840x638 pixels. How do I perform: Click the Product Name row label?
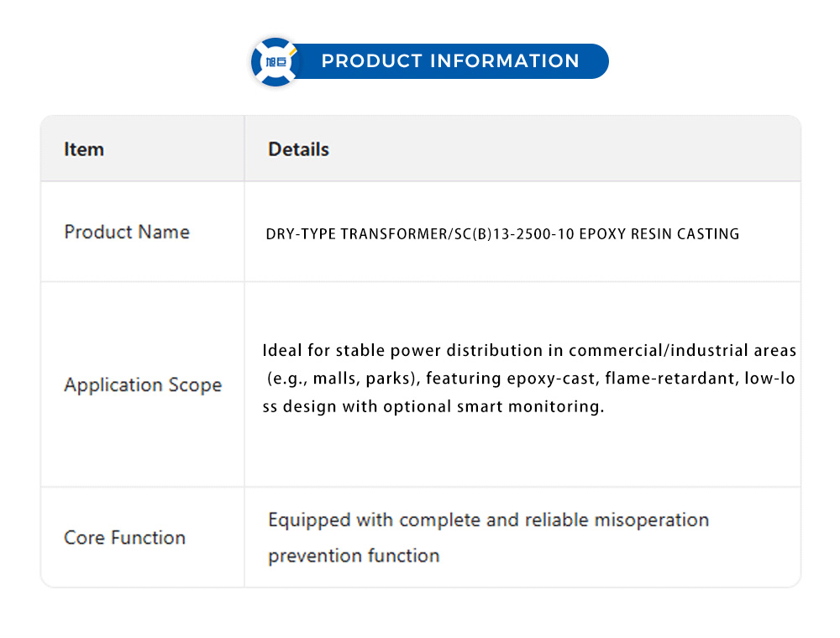(127, 232)
